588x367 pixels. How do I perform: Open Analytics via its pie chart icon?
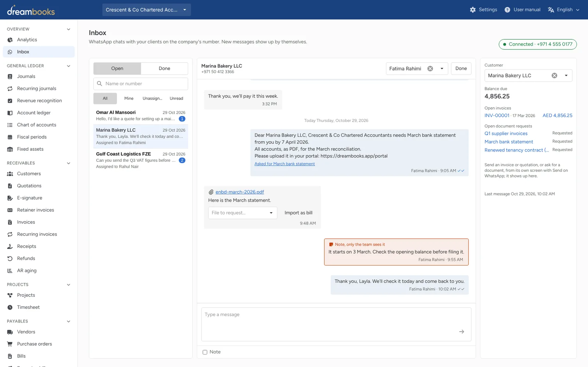click(10, 40)
